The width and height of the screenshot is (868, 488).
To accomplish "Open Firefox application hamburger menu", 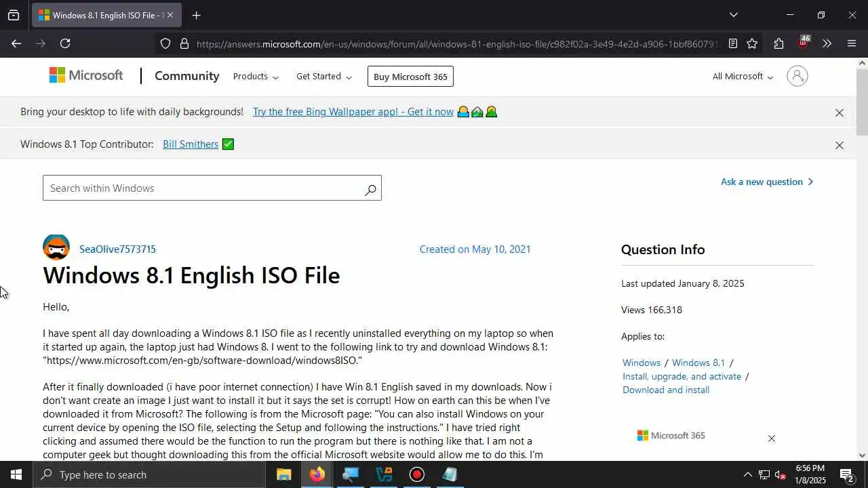I will point(852,43).
